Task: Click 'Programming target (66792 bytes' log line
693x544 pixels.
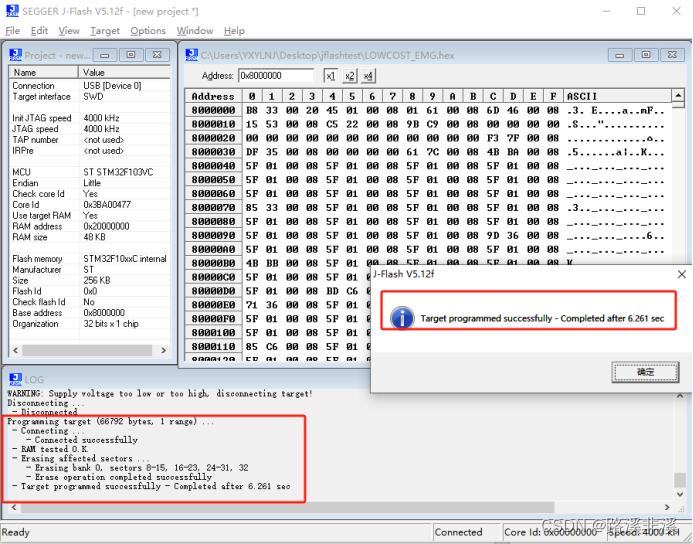Action: (110, 422)
